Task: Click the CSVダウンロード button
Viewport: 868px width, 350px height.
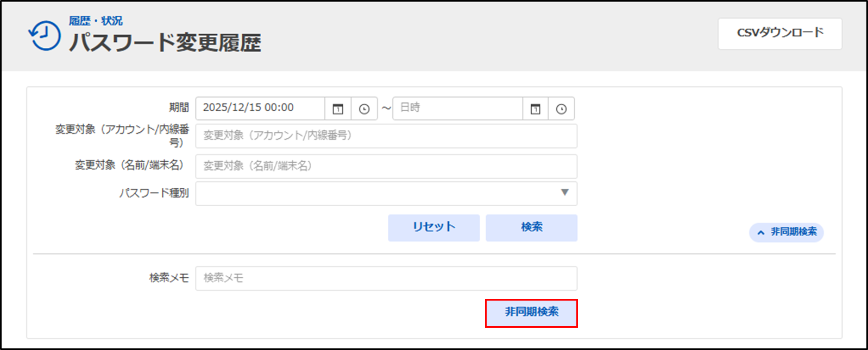Action: click(x=779, y=34)
